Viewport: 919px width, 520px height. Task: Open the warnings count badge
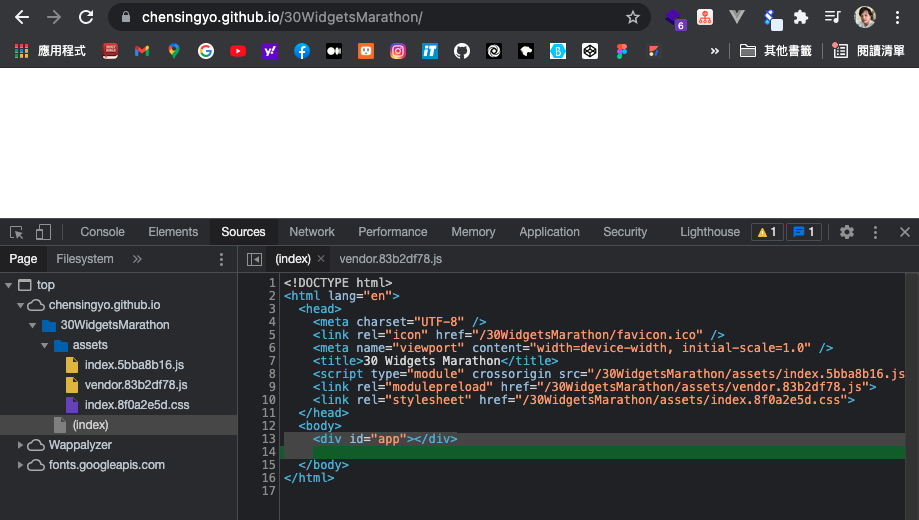[767, 232]
